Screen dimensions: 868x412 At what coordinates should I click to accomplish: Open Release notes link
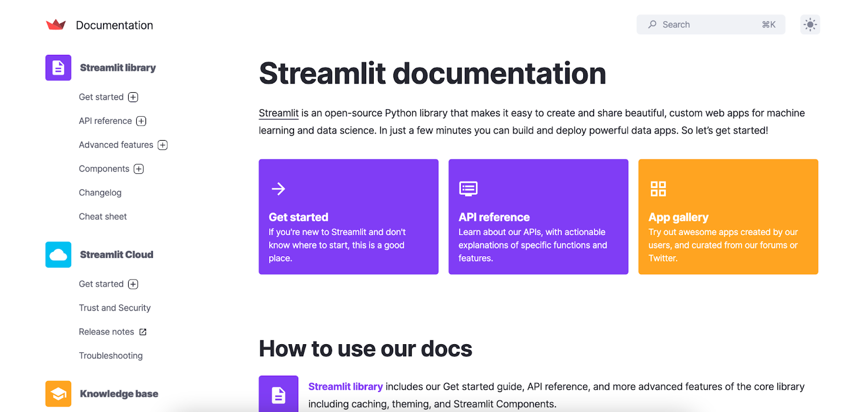pyautogui.click(x=106, y=332)
